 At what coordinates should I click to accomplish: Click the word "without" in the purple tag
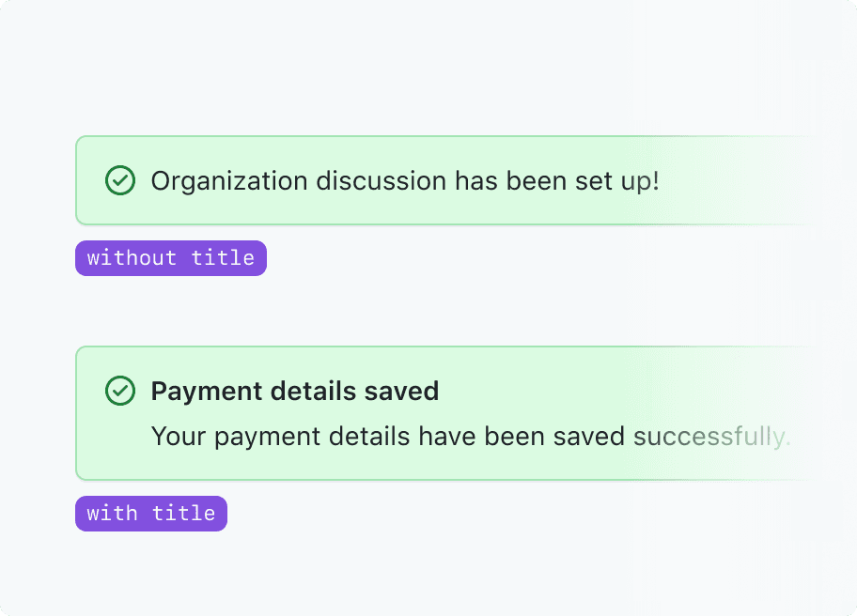click(132, 258)
